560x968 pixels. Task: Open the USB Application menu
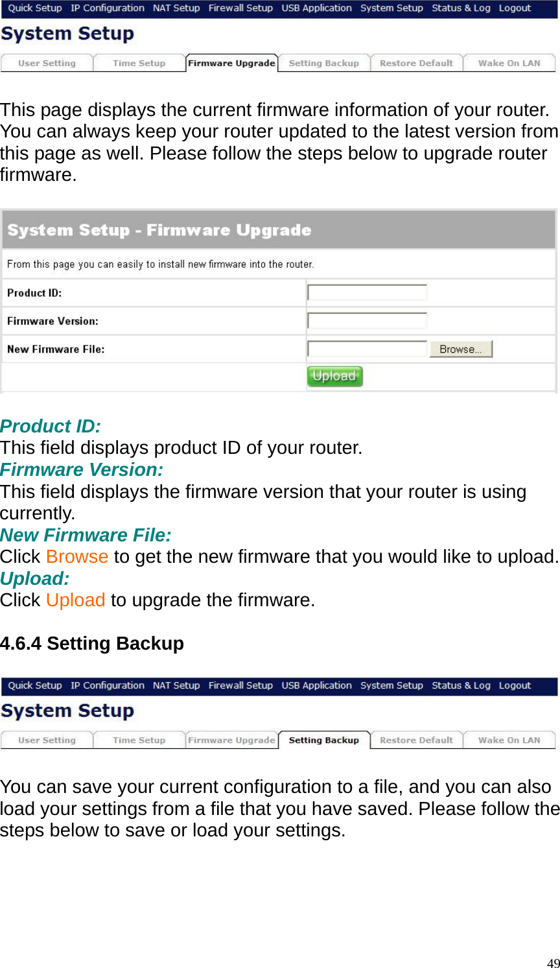[x=316, y=8]
